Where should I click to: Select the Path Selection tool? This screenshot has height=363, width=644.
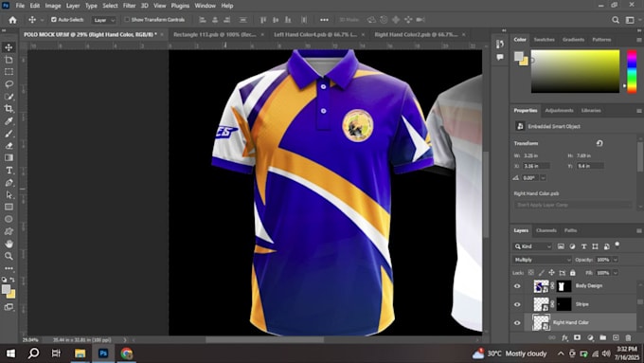[9, 195]
